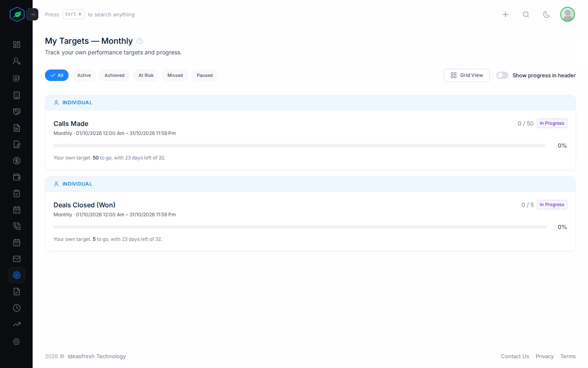
Task: Select the Active filter chip
Action: pos(84,75)
